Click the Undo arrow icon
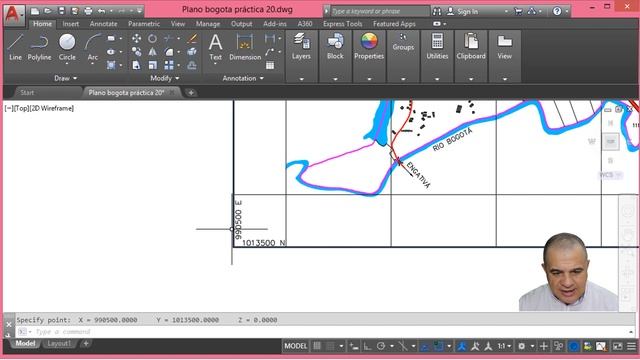640x360 pixels. coord(101,11)
